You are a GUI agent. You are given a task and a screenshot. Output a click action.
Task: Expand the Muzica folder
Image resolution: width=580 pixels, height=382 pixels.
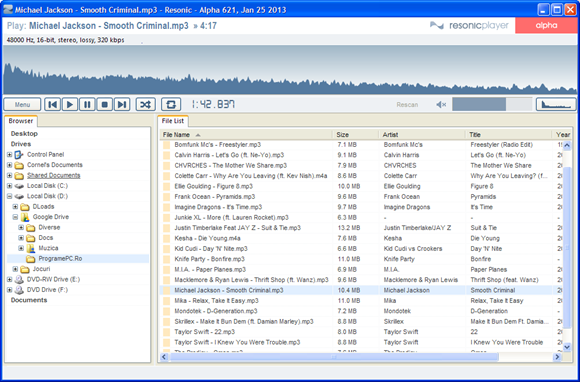(21, 248)
